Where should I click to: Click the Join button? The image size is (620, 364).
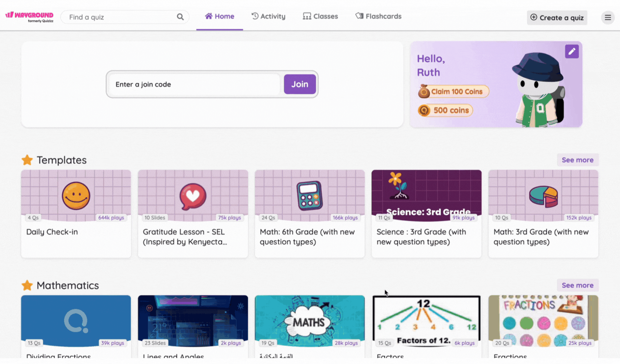(300, 84)
